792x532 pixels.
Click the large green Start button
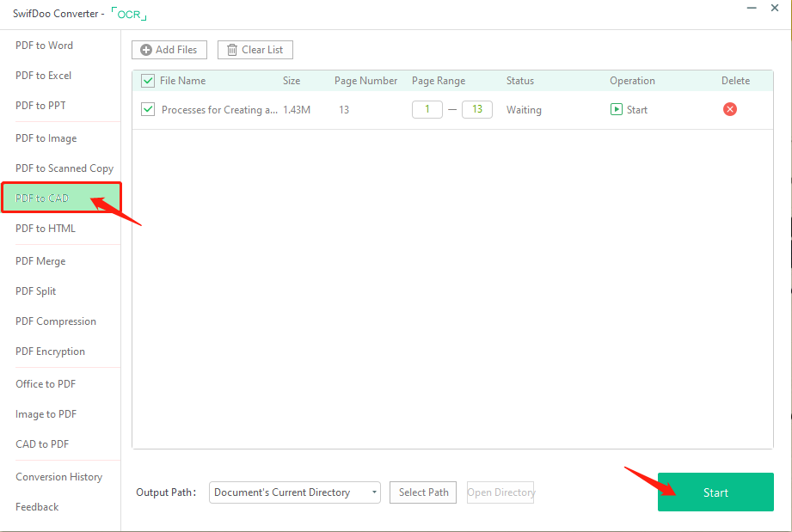tap(715, 492)
